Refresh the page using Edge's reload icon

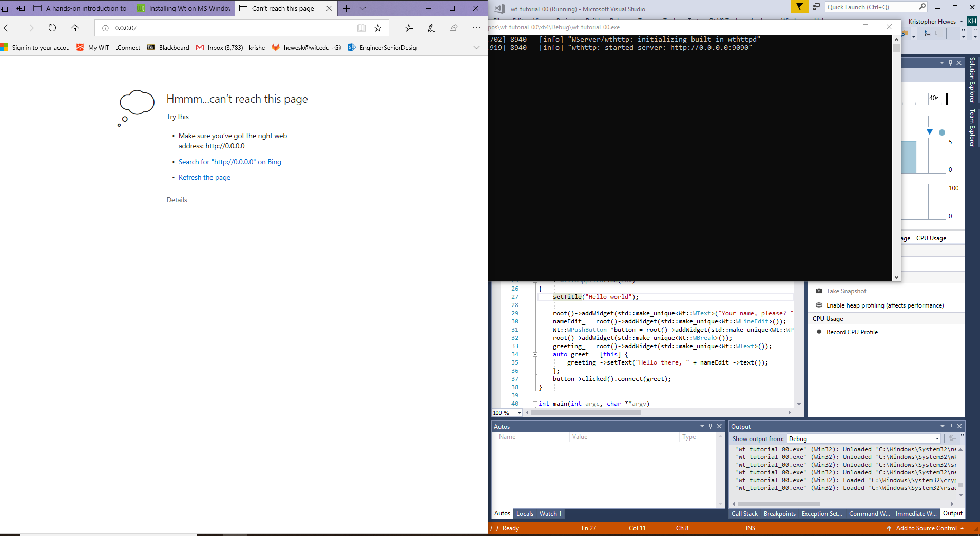coord(52,28)
